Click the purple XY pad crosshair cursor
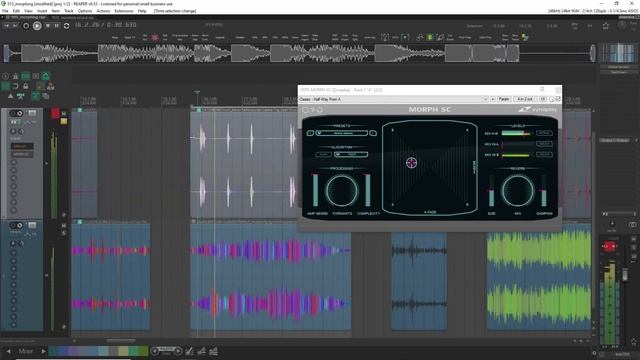The height and width of the screenshot is (360, 640). pyautogui.click(x=411, y=163)
